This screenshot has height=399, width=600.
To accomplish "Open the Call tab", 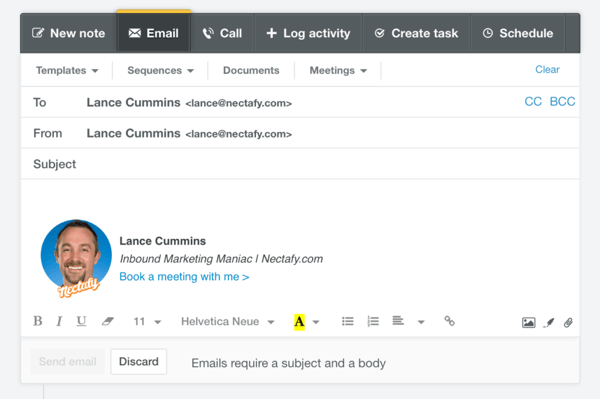I will pos(222,33).
